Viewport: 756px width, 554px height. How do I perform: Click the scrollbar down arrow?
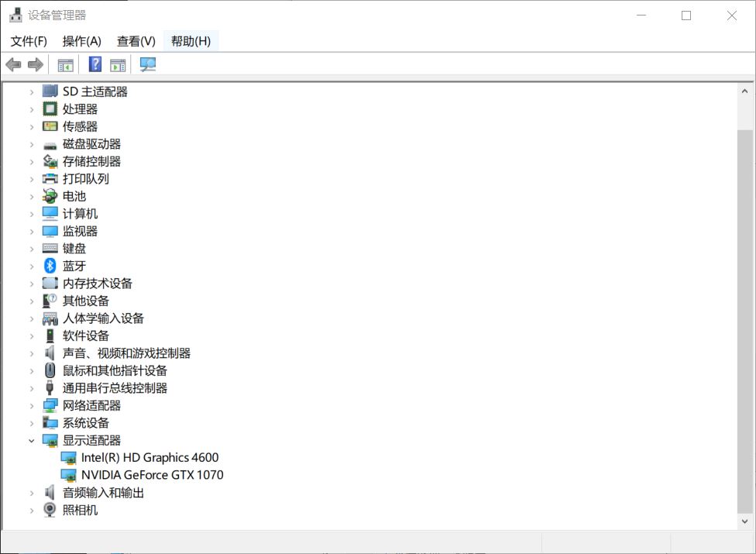(x=744, y=521)
